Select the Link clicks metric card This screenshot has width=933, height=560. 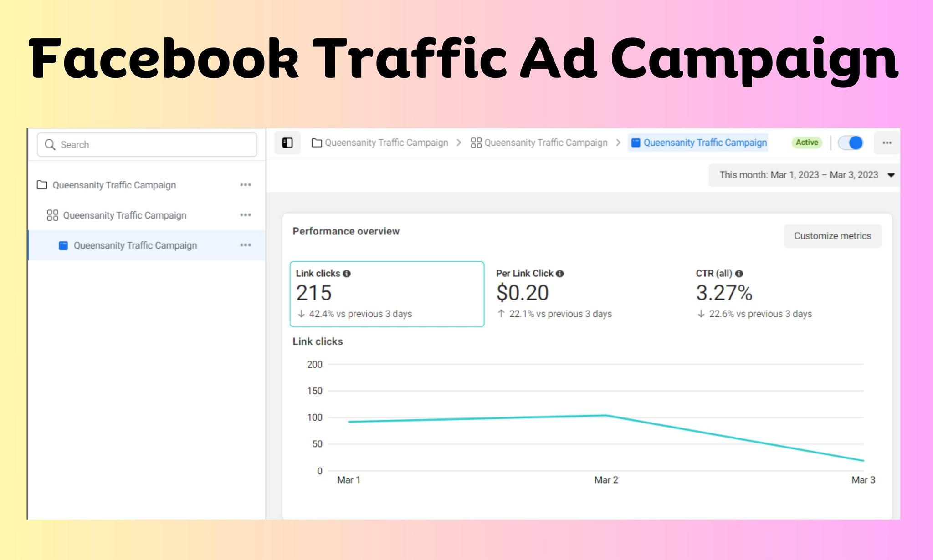tap(387, 294)
